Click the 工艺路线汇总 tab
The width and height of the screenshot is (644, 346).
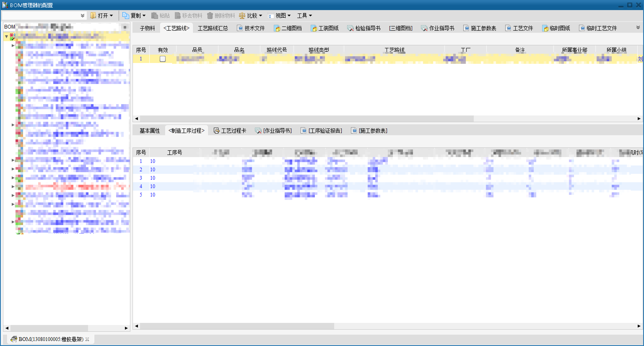[213, 28]
